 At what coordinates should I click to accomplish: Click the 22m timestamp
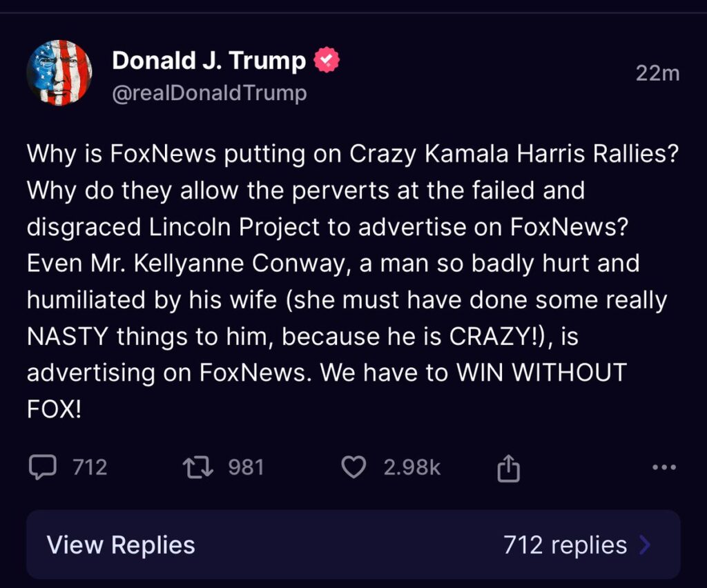pos(657,73)
